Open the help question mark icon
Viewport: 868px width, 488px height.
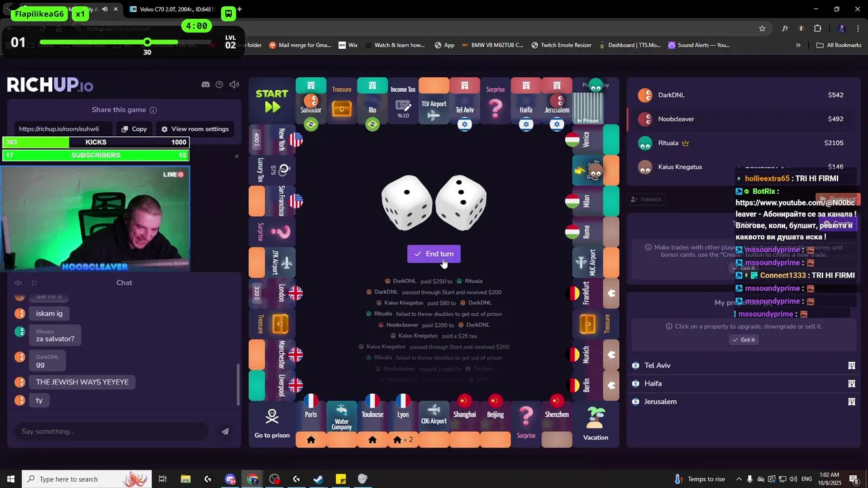(x=219, y=85)
